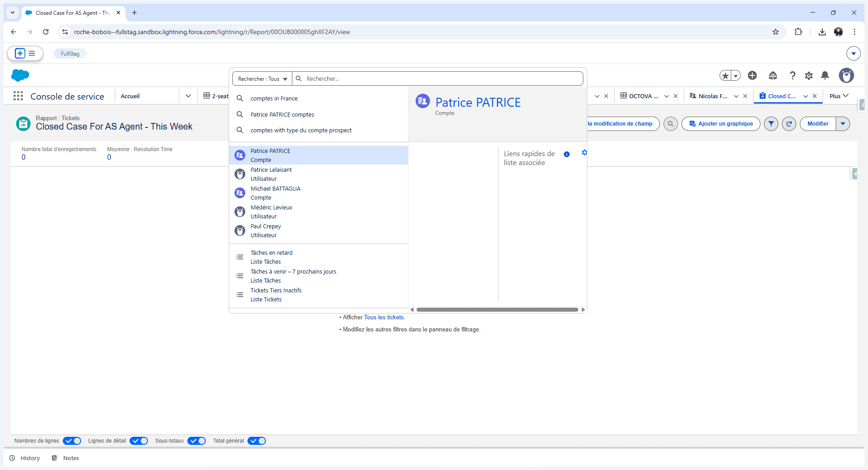Switch to the 2-seat workspace tab
The image size is (868, 470).
pyautogui.click(x=216, y=96)
